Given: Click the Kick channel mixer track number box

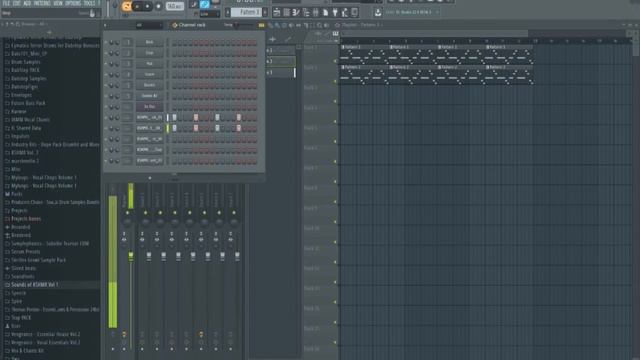Looking at the screenshot, I should (x=128, y=42).
